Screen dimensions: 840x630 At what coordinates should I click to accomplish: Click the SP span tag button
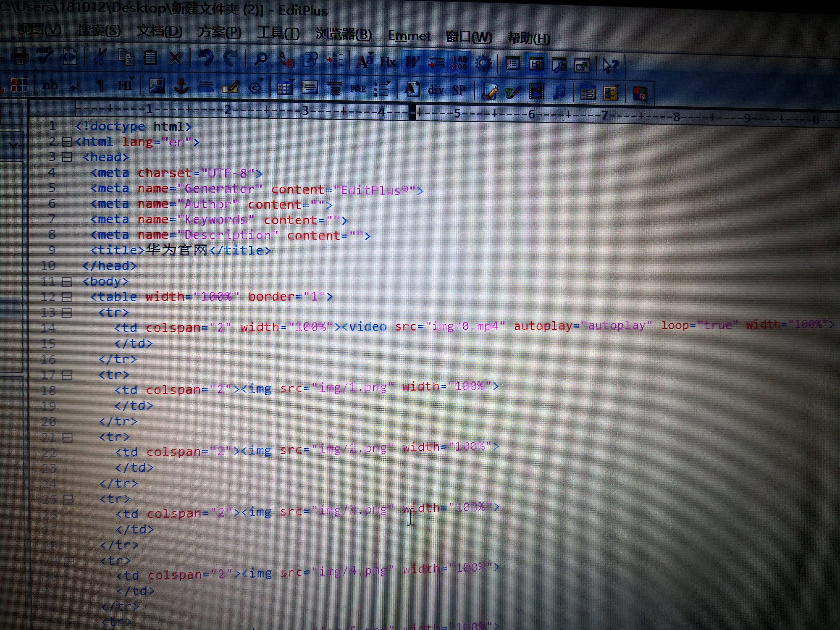pos(459,90)
